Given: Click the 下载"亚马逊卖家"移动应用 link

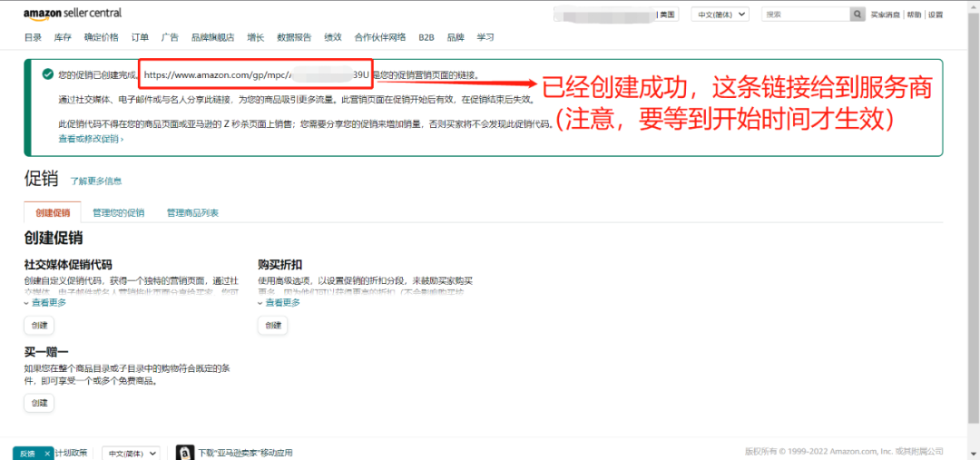Looking at the screenshot, I should [x=245, y=453].
